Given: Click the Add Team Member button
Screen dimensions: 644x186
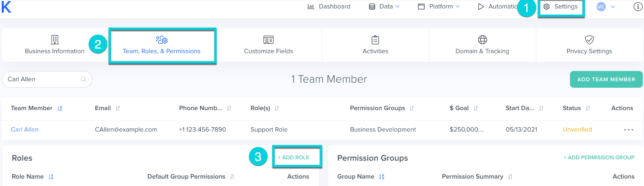Looking at the screenshot, I should pos(606,79).
